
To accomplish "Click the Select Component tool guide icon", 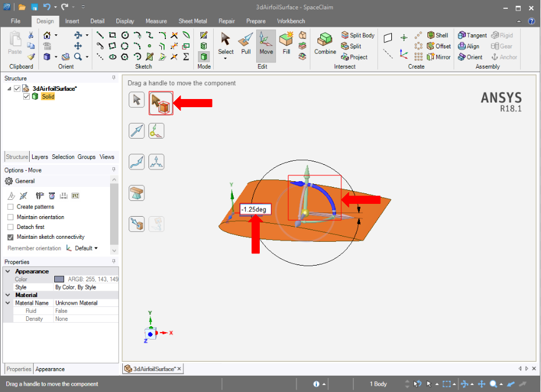I will click(161, 103).
